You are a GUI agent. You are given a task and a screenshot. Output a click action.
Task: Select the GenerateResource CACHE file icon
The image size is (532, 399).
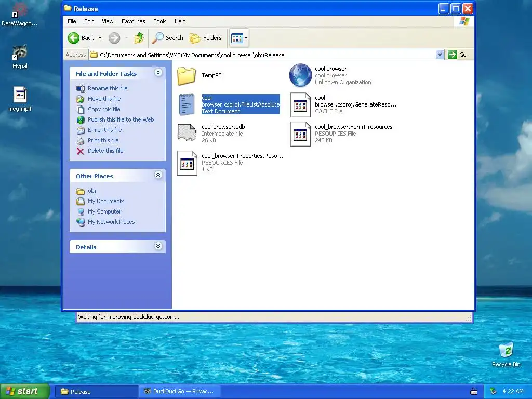(x=300, y=105)
